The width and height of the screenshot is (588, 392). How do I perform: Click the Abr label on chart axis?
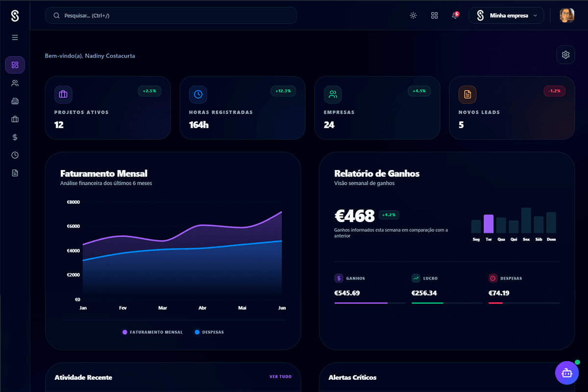click(202, 308)
